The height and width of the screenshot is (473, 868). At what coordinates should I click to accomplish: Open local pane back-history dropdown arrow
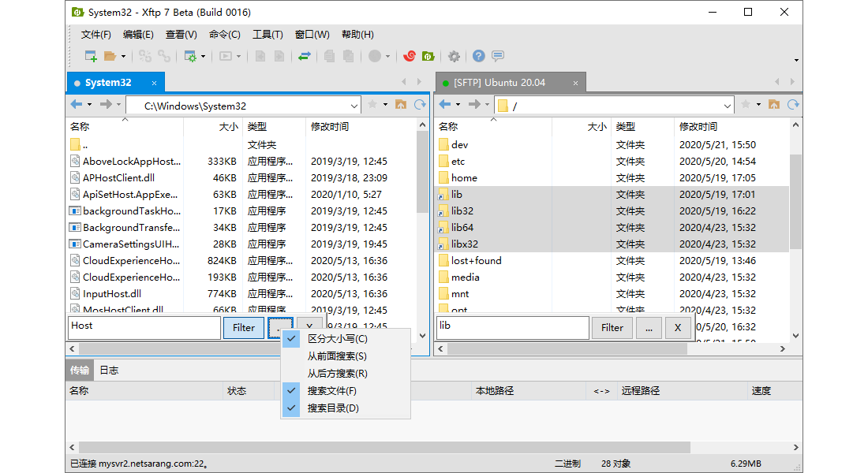tap(90, 105)
